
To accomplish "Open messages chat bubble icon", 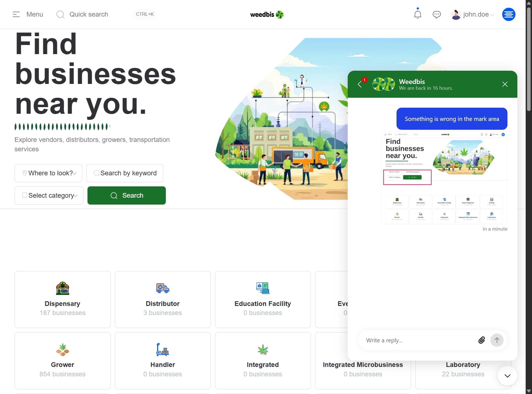I will (437, 14).
